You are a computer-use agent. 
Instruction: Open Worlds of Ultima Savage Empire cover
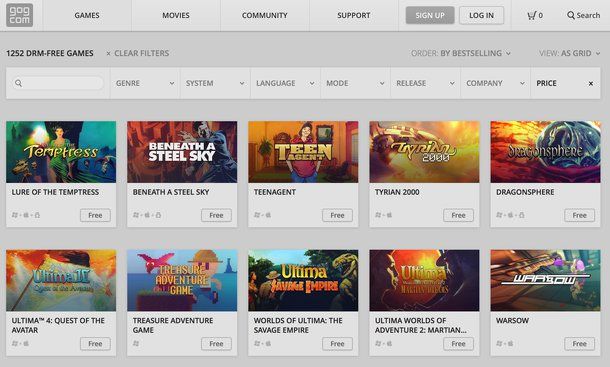pyautogui.click(x=303, y=280)
